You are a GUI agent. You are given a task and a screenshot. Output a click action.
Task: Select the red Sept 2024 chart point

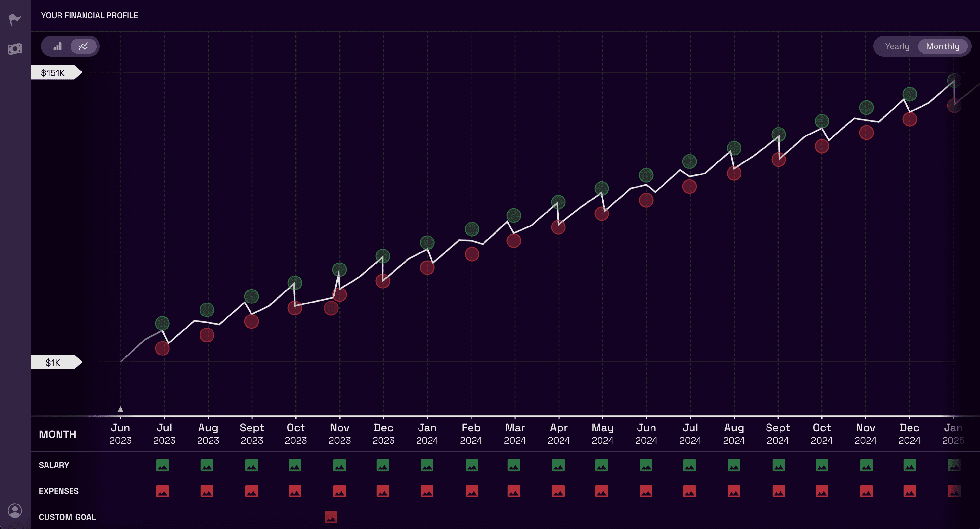[779, 160]
